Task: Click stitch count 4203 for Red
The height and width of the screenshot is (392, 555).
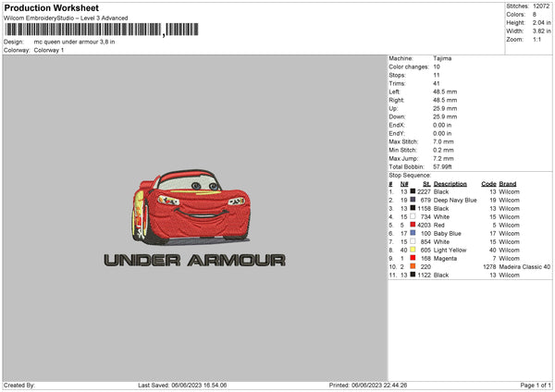Action: 424,225
